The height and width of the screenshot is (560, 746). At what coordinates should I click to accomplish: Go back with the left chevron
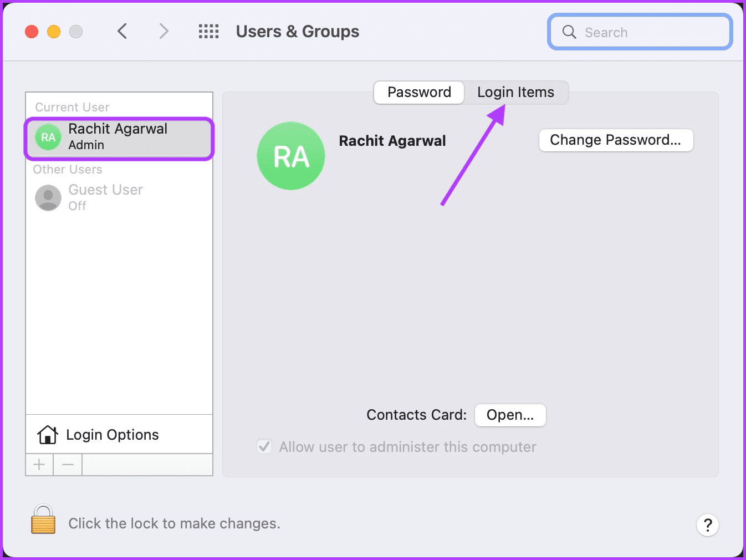[122, 31]
